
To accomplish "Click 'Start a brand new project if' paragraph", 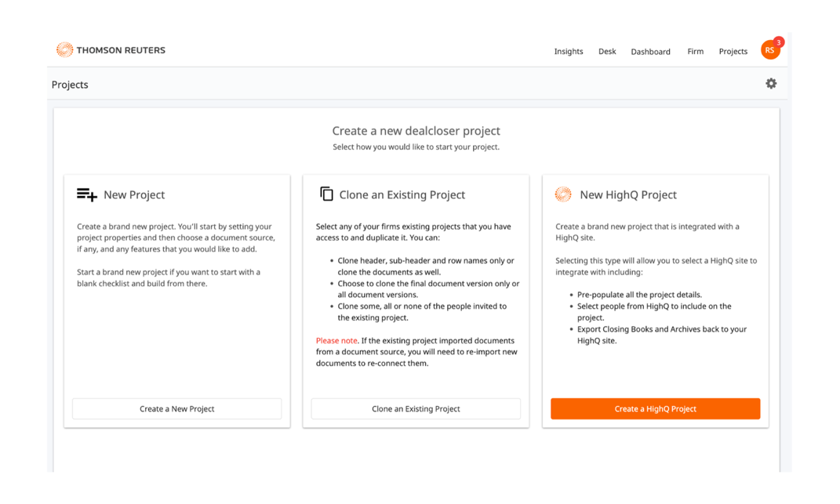I will (168, 277).
